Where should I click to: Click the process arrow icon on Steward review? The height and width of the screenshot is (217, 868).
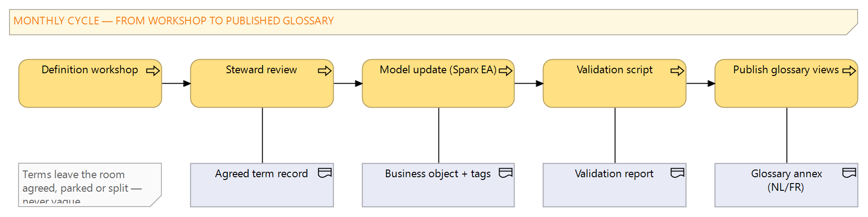tap(325, 71)
